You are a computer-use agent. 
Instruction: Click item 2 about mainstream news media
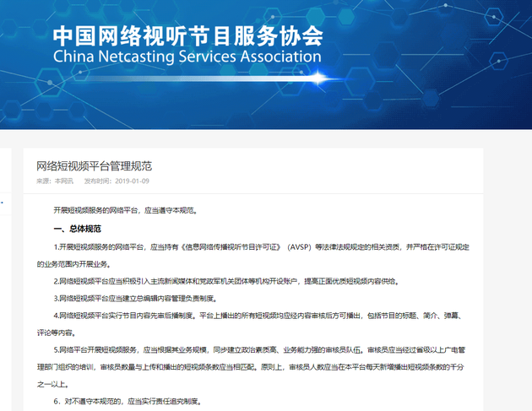(226, 282)
